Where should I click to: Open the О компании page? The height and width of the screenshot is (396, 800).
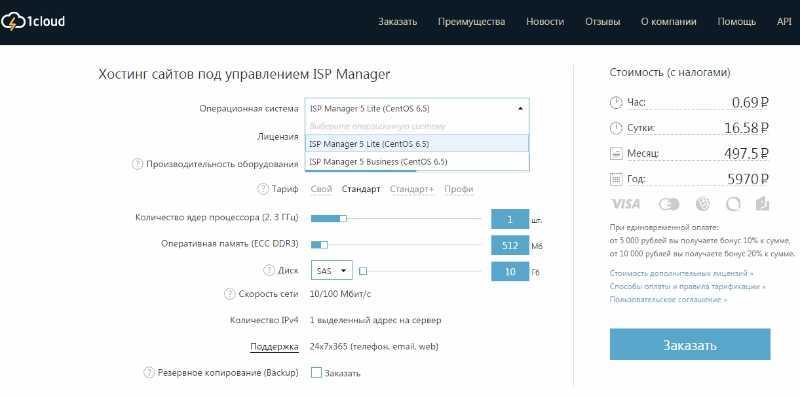click(668, 22)
